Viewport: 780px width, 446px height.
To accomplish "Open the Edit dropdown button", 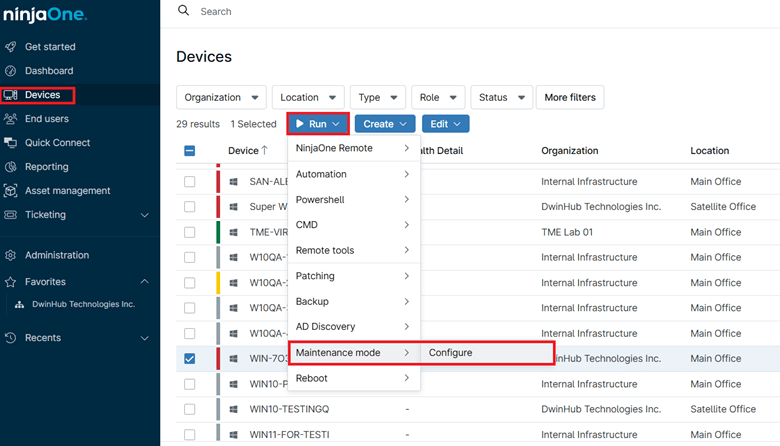I will coord(445,124).
